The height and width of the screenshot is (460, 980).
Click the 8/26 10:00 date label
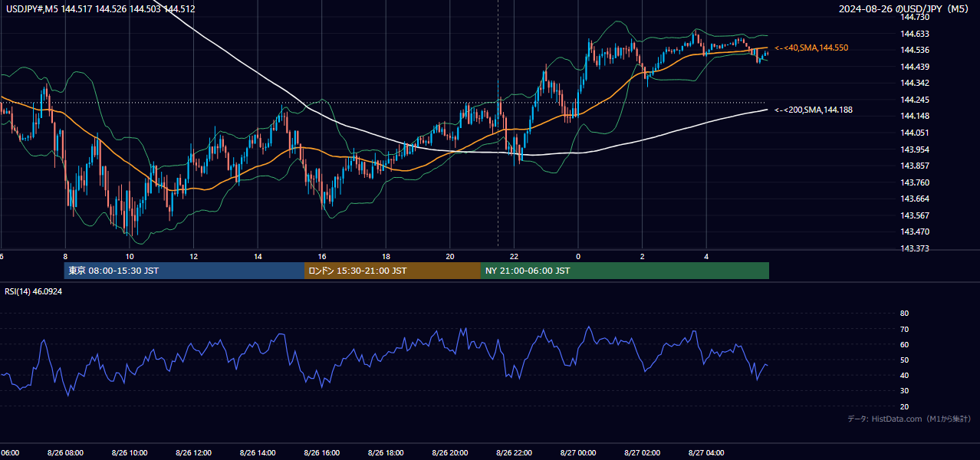pyautogui.click(x=129, y=453)
